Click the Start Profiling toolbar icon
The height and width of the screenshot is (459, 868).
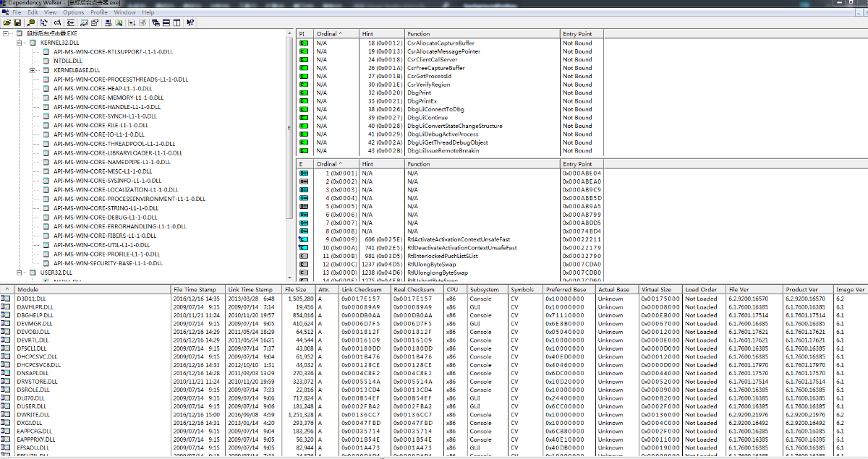(132, 22)
